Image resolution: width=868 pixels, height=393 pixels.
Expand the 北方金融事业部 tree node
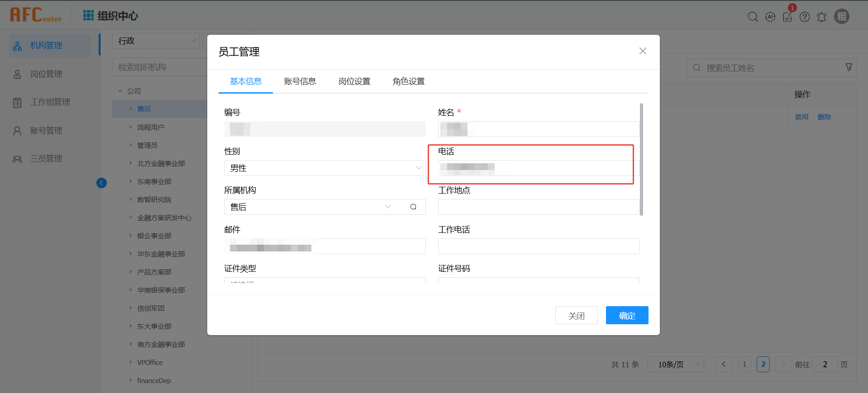(x=131, y=163)
